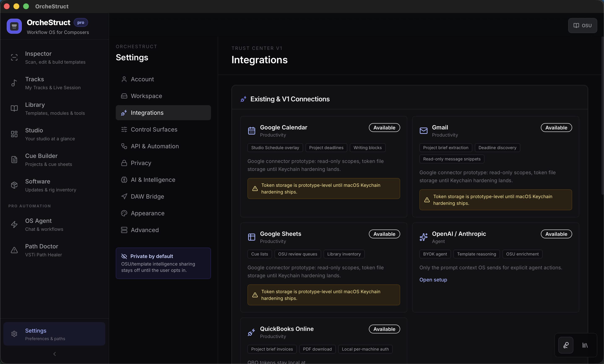Image resolution: width=604 pixels, height=364 pixels.
Task: Click the Project brief invoices tag
Action: (272, 349)
